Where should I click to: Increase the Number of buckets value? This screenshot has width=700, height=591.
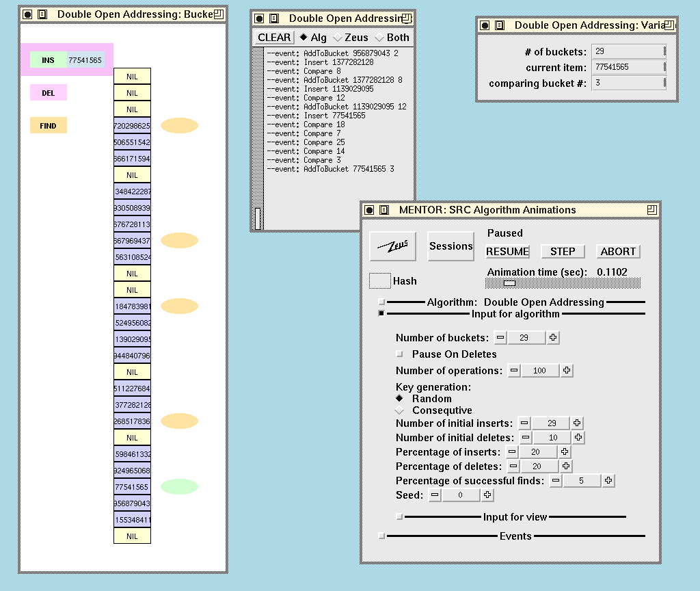553,338
